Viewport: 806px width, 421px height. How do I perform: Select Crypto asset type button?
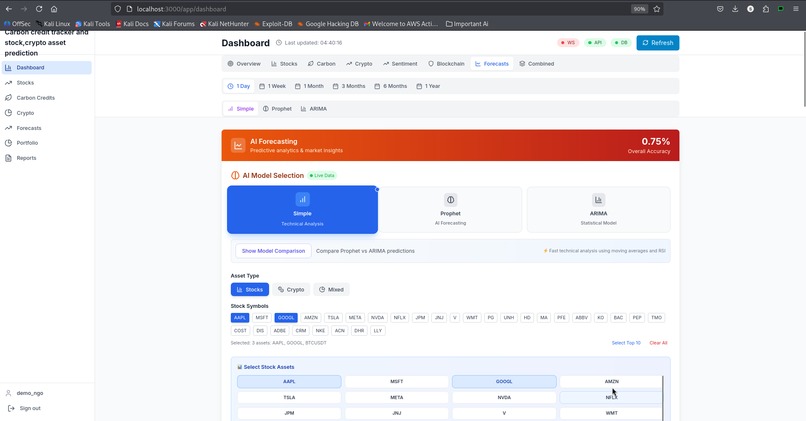click(291, 289)
